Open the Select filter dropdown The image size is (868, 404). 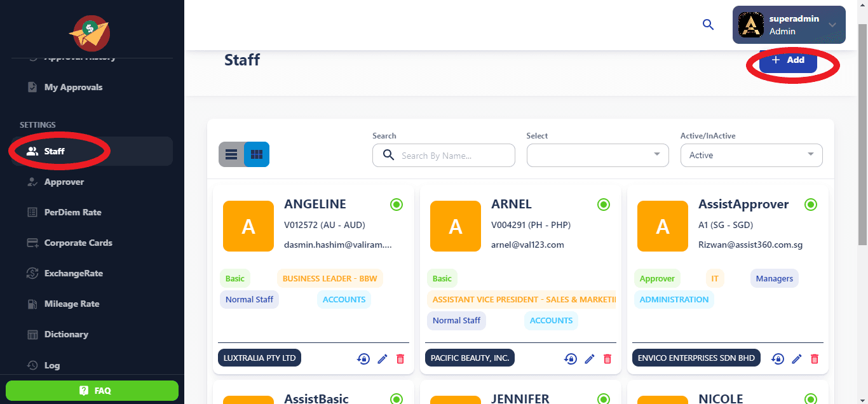point(597,155)
